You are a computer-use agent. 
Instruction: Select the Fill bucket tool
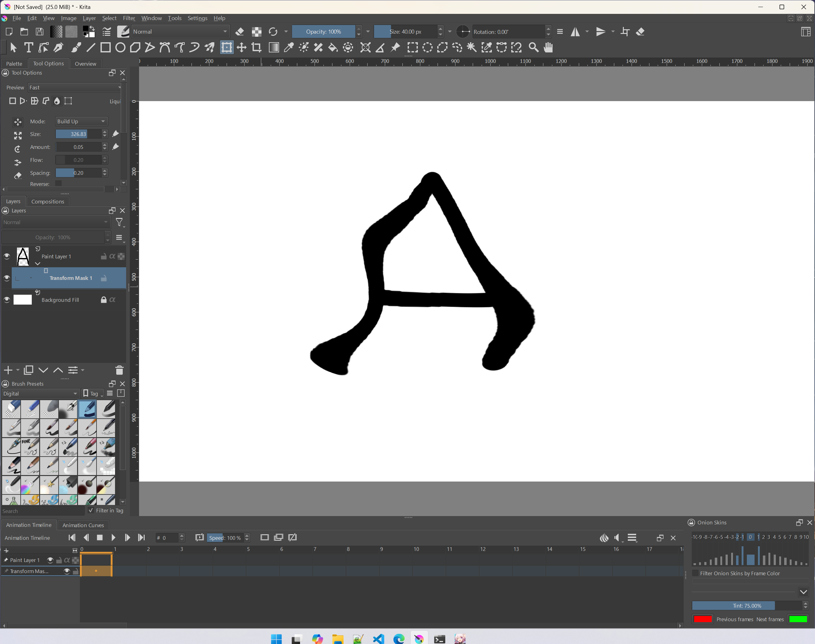tap(333, 47)
